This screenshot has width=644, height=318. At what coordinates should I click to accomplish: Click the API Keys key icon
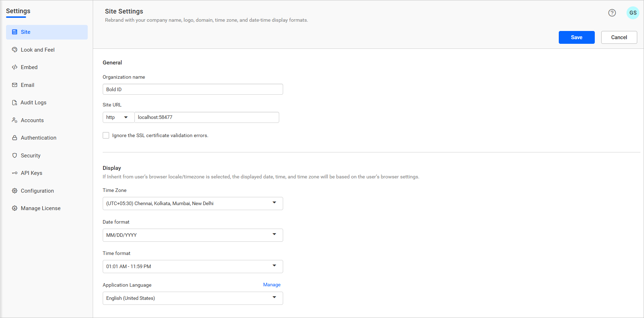point(15,173)
